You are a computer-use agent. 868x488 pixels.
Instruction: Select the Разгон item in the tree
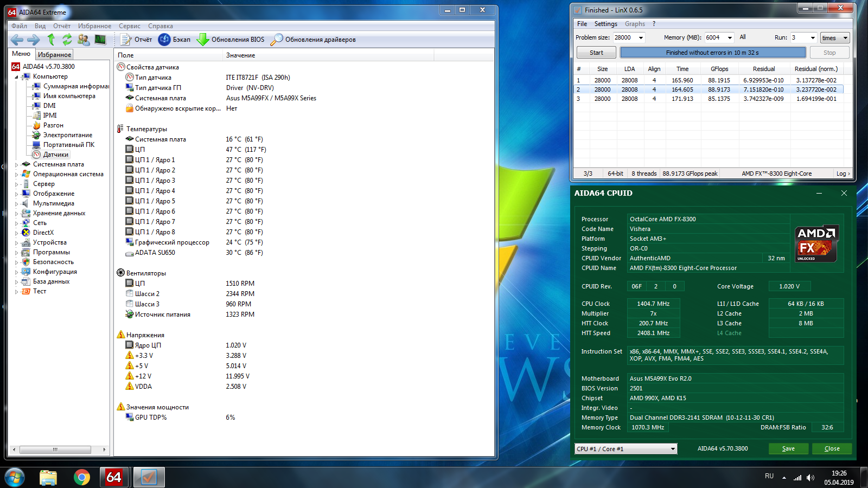click(x=53, y=125)
